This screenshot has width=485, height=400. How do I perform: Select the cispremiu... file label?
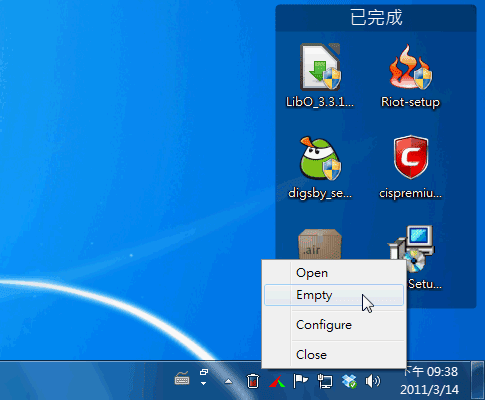410,193
